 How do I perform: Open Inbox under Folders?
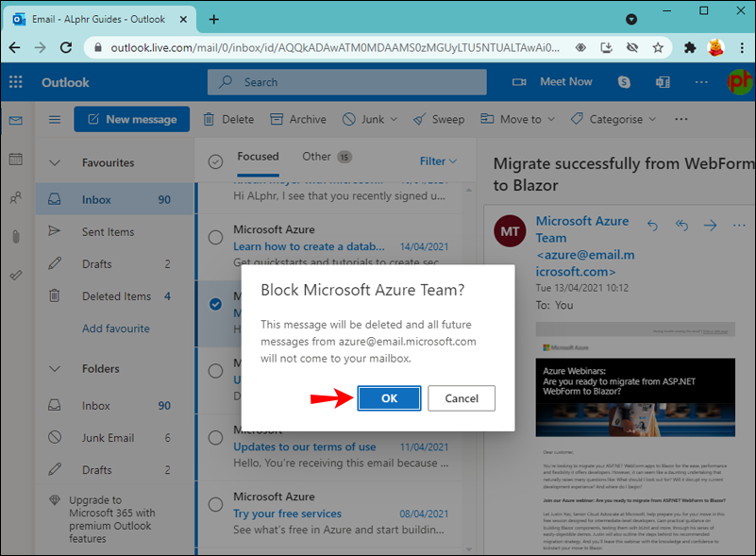(114, 406)
